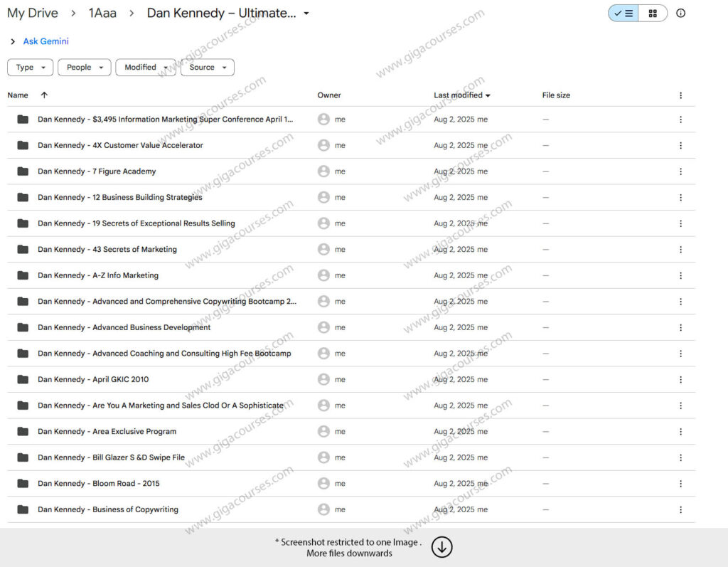
Task: Open more options for 7 Figure Academy
Action: (x=680, y=171)
